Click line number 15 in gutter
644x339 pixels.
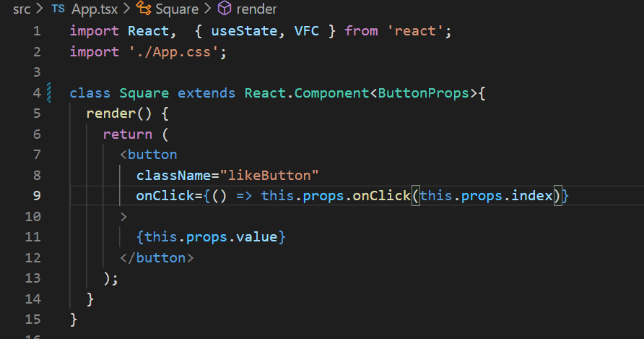[x=33, y=319]
